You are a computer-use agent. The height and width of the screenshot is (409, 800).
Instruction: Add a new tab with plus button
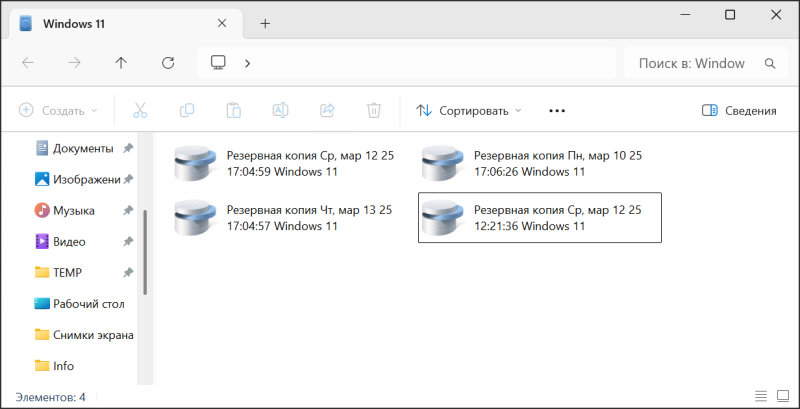coord(265,23)
